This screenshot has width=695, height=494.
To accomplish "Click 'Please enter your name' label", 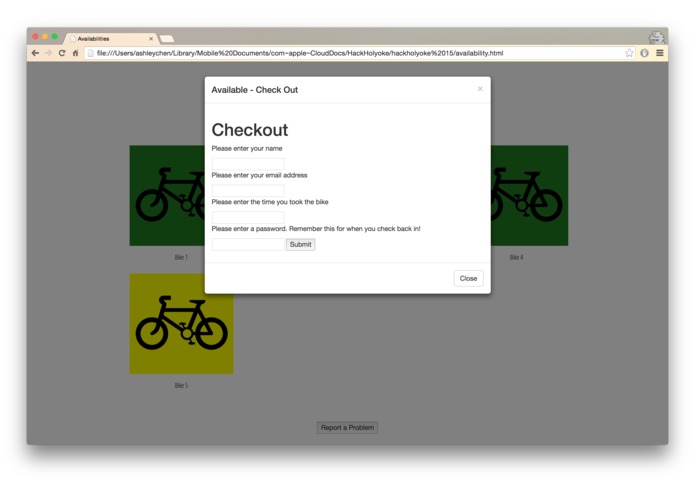I will click(x=247, y=148).
